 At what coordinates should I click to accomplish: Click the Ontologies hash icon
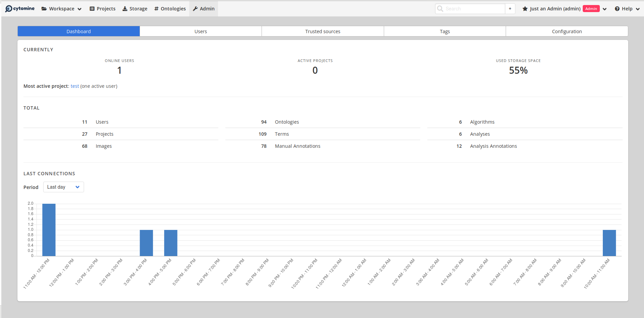coord(156,8)
